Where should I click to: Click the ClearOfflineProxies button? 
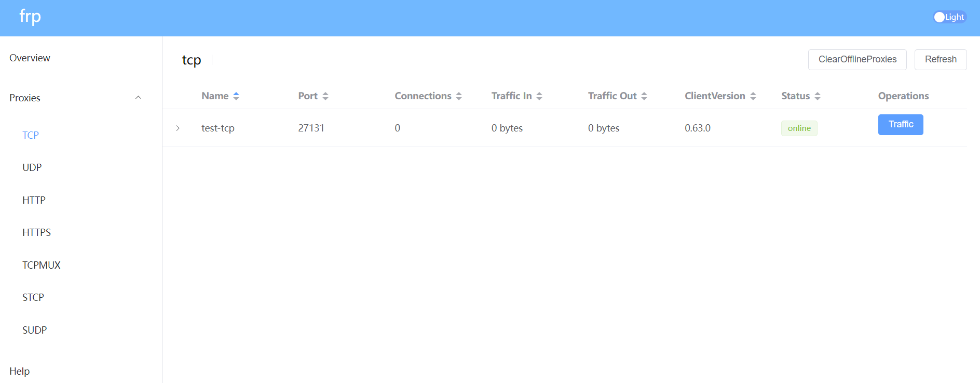[857, 60]
